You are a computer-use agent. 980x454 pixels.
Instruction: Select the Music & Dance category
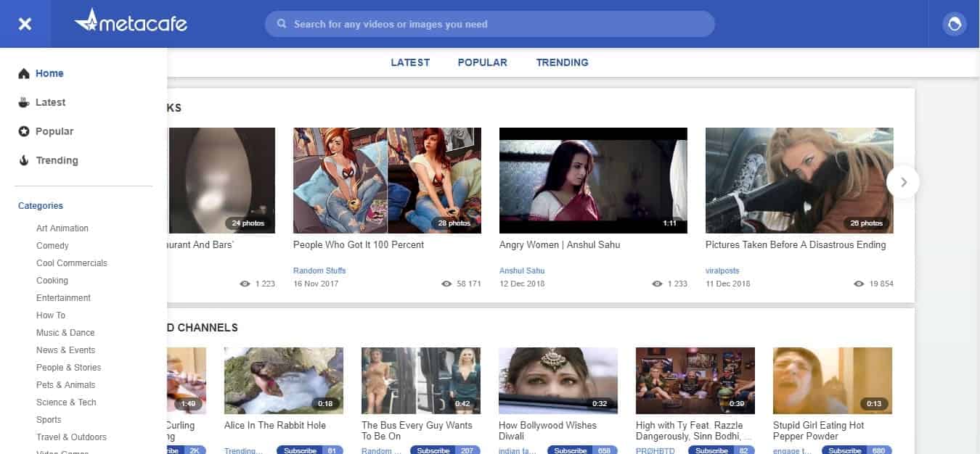pos(65,333)
